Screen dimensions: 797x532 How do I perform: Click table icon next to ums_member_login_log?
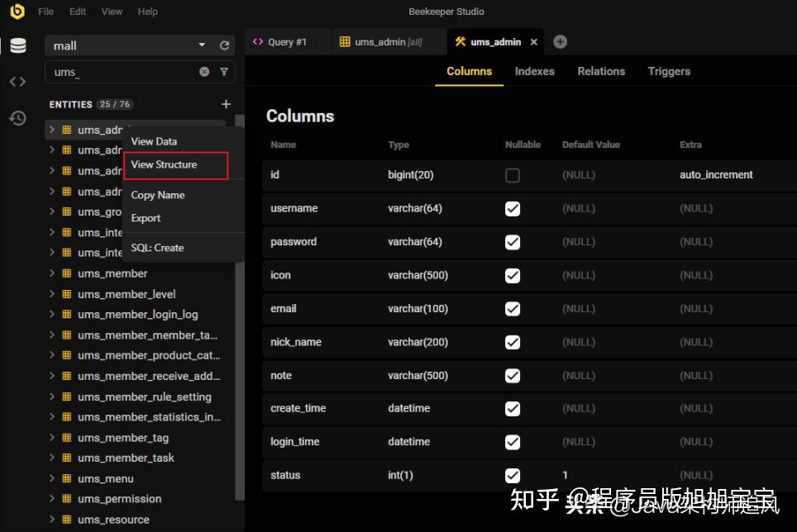[x=67, y=314]
